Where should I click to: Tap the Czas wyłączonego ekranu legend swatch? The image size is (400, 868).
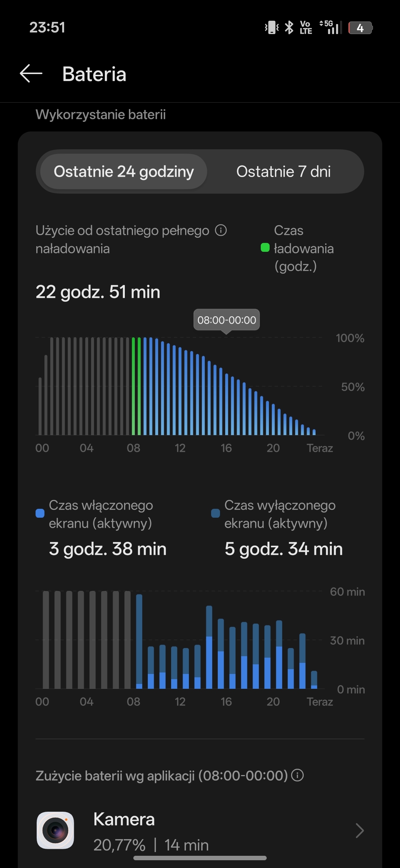pyautogui.click(x=216, y=513)
